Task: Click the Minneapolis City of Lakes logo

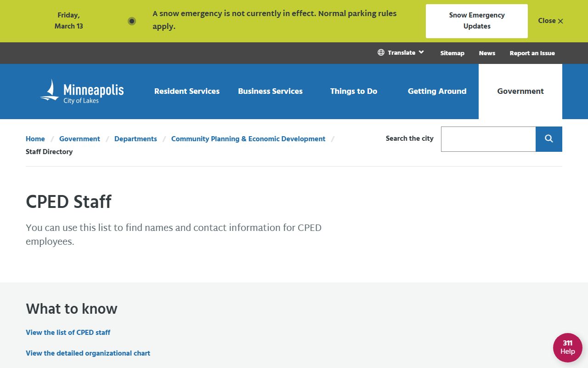Action: coord(82,91)
